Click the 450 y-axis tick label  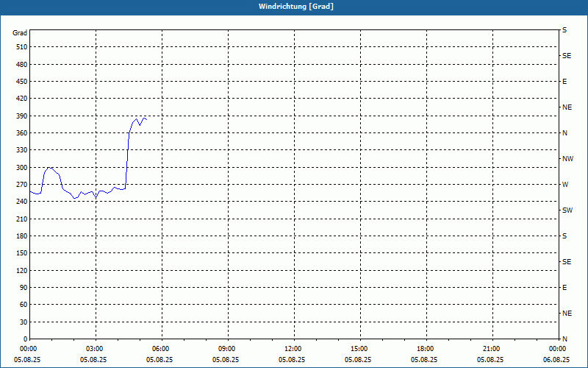click(x=22, y=82)
